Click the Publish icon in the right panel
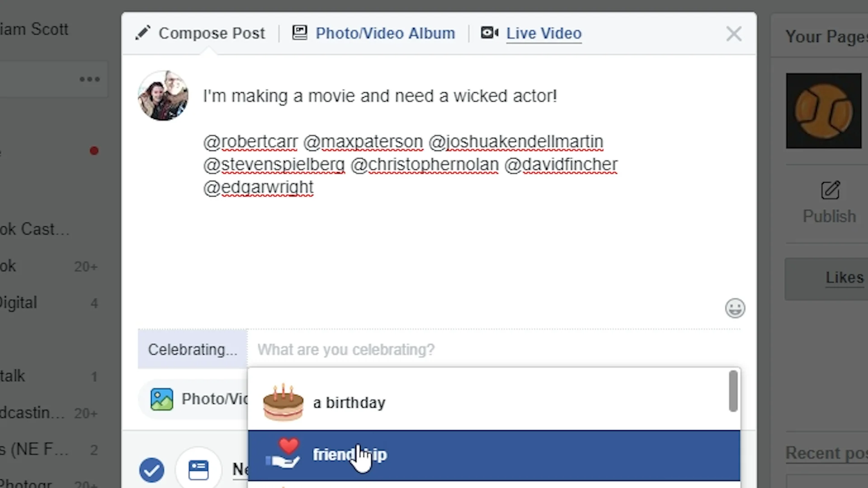 830,190
